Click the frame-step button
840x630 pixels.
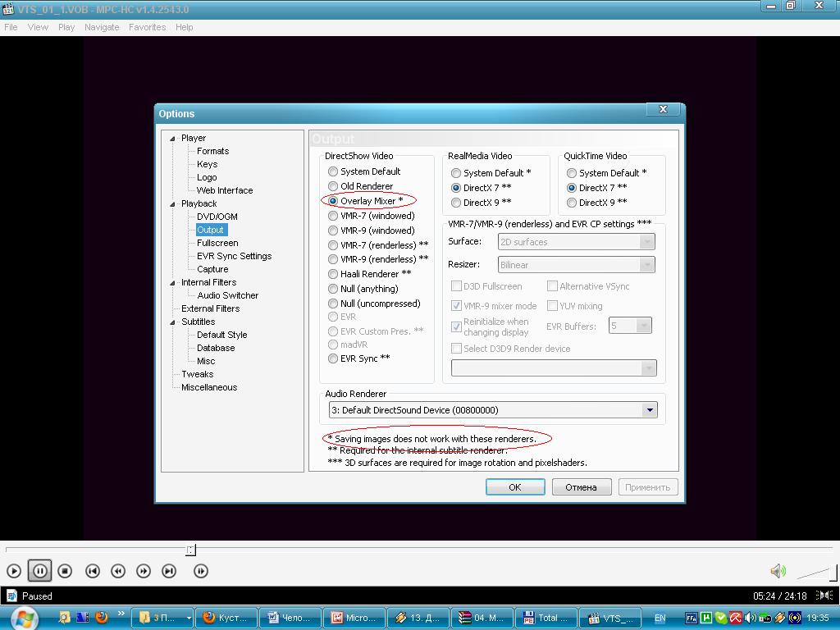tap(201, 571)
